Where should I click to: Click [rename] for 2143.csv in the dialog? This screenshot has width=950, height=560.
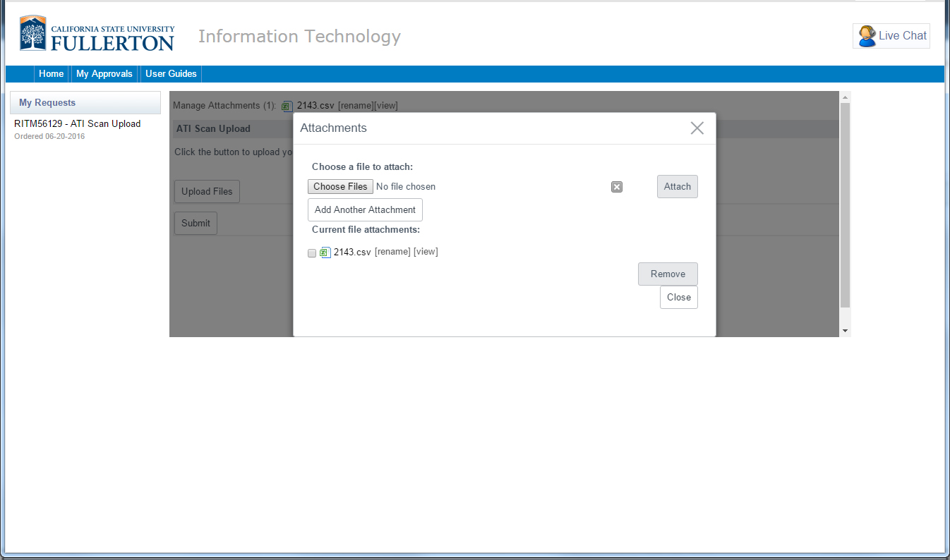392,251
